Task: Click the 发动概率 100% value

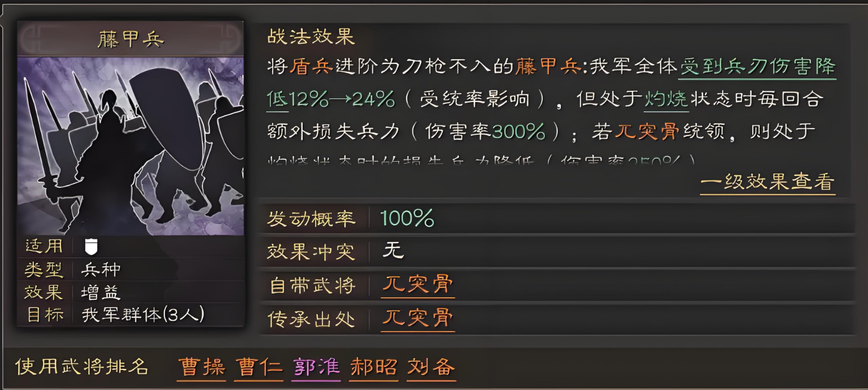Action: coord(409,217)
